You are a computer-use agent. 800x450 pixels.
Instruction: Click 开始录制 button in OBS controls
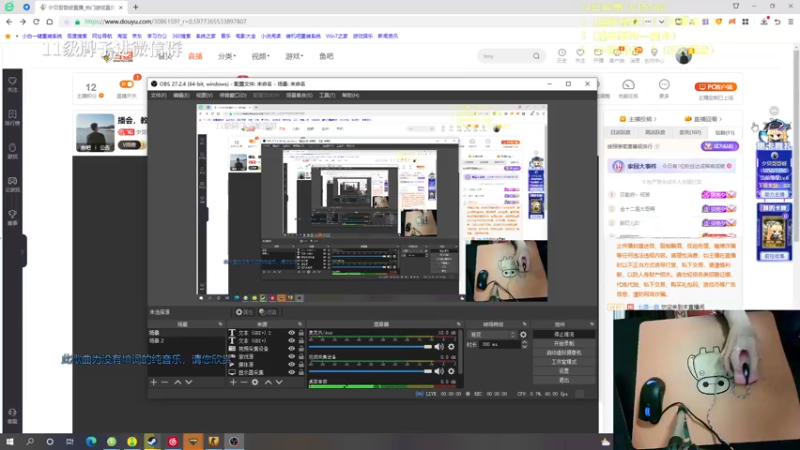[x=564, y=344]
